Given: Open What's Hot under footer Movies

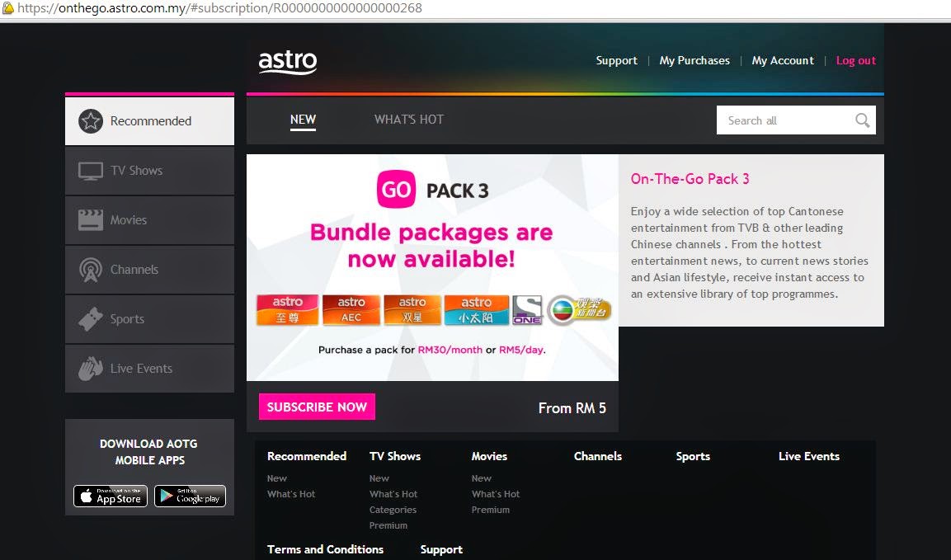Looking at the screenshot, I should pos(496,495).
